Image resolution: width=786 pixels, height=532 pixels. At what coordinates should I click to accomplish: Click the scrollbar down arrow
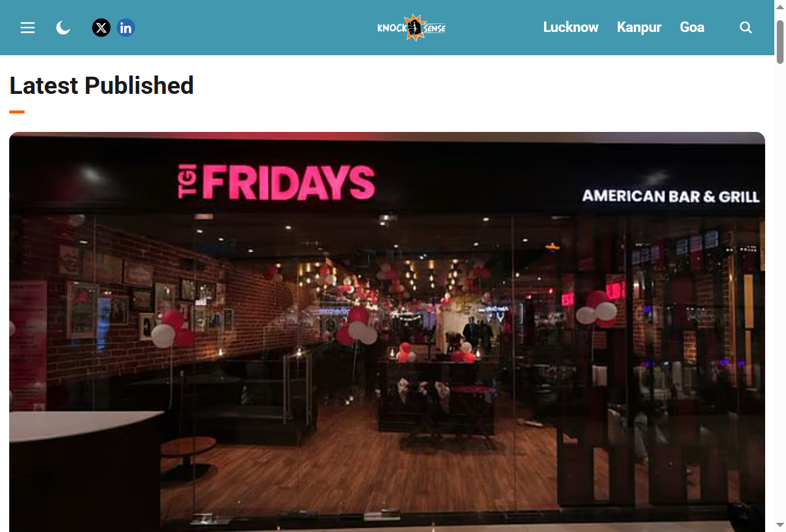pyautogui.click(x=780, y=525)
